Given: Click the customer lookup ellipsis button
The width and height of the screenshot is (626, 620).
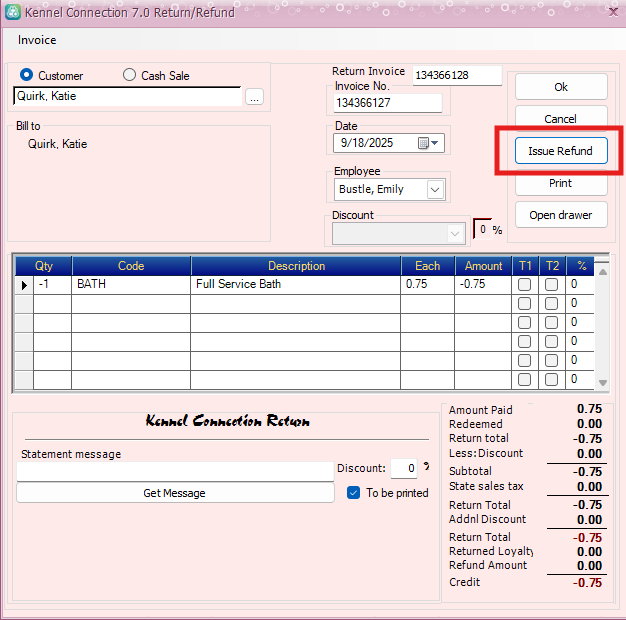Looking at the screenshot, I should point(255,97).
